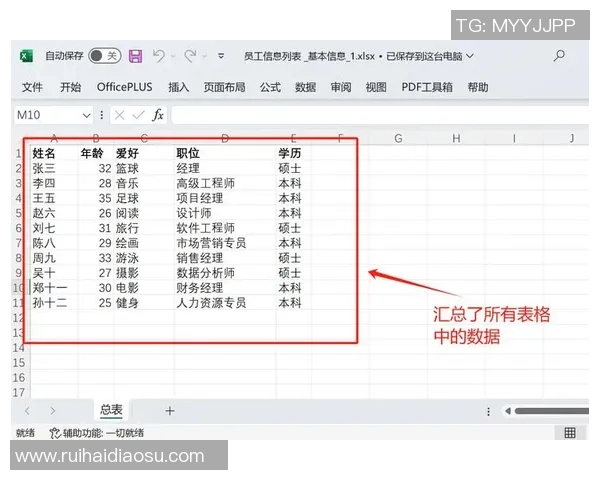Click the Cancel (X) formula icon
Viewport: 600px width, 480px height.
click(119, 115)
